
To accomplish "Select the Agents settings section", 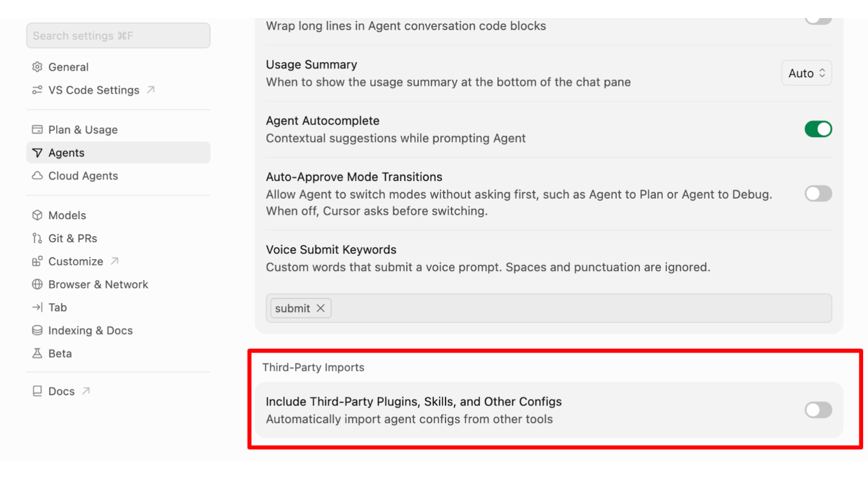I will (118, 153).
